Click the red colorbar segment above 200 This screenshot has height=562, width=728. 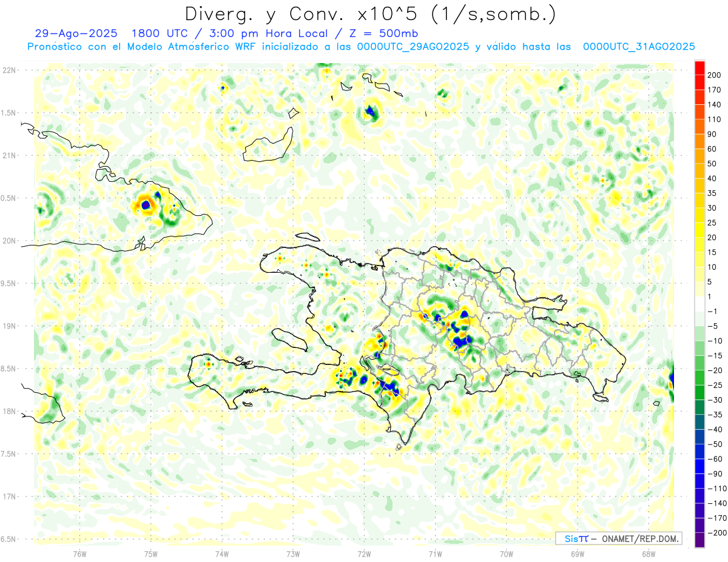[699, 68]
